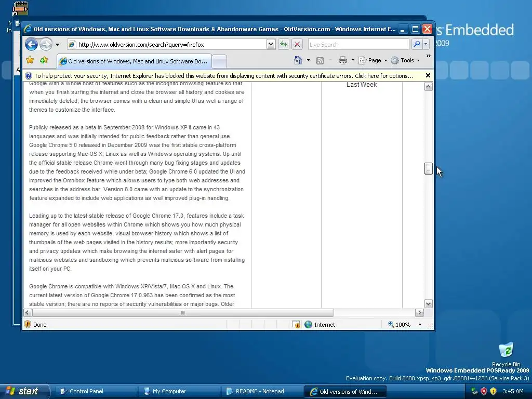Viewport: 532px width, 399px height.
Task: Click the yellow Windows updates tray icon
Action: coord(493,391)
